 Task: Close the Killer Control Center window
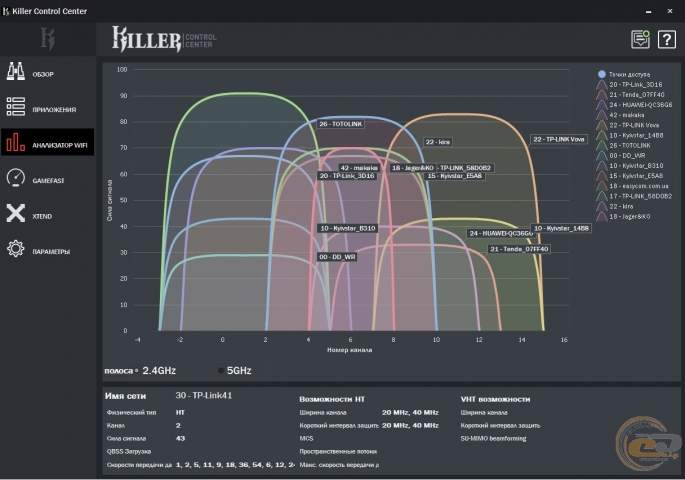point(670,11)
